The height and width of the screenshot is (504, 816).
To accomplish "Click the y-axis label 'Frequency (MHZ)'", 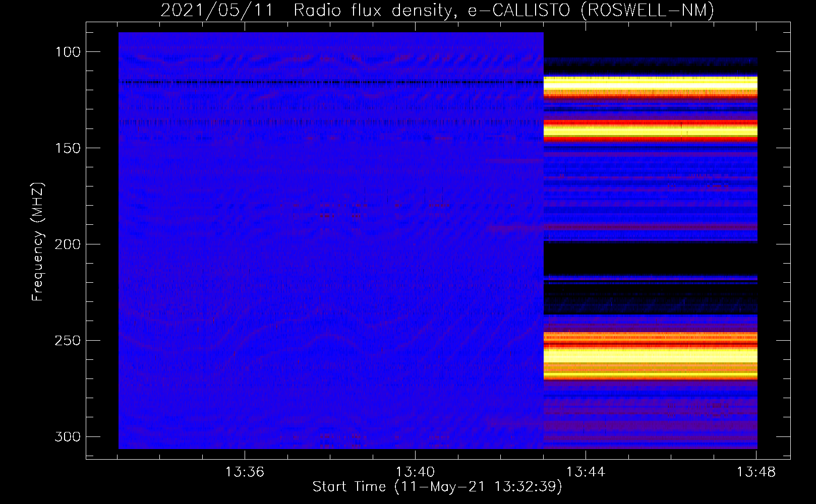I will click(38, 242).
